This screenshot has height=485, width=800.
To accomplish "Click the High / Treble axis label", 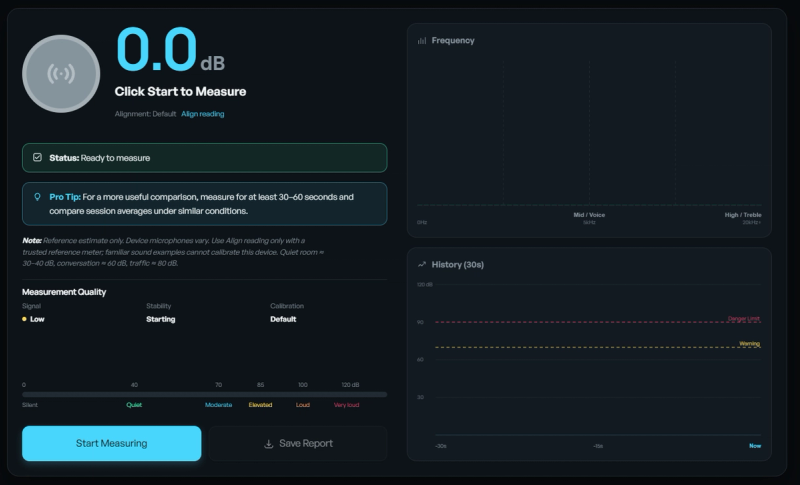I will click(x=743, y=215).
